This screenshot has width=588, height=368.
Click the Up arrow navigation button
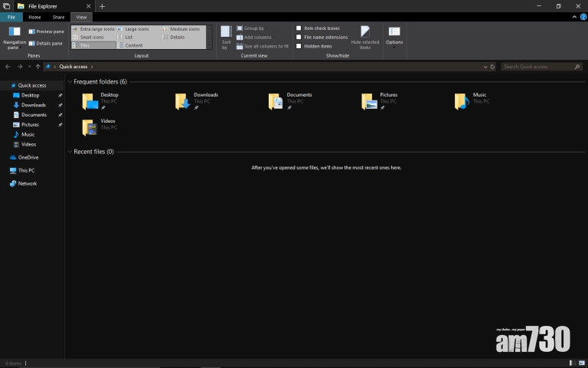[38, 67]
